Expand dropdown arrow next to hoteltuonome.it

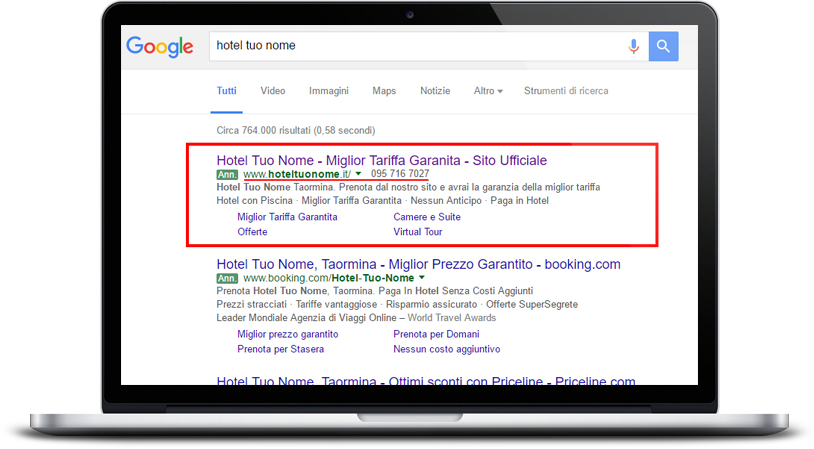point(358,174)
